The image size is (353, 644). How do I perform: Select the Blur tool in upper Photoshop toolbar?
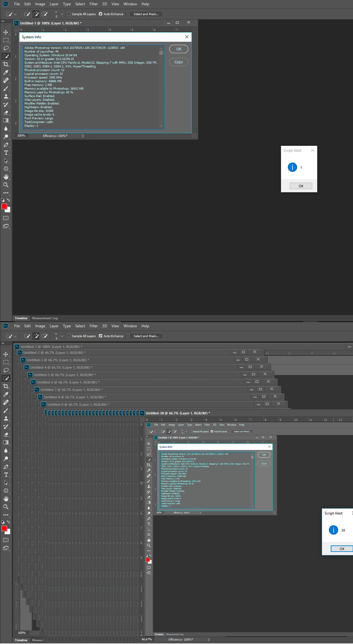pos(6,129)
